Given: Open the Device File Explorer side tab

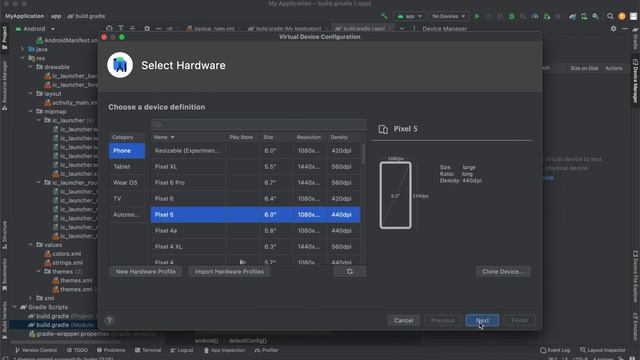Looking at the screenshot, I should coord(636,276).
